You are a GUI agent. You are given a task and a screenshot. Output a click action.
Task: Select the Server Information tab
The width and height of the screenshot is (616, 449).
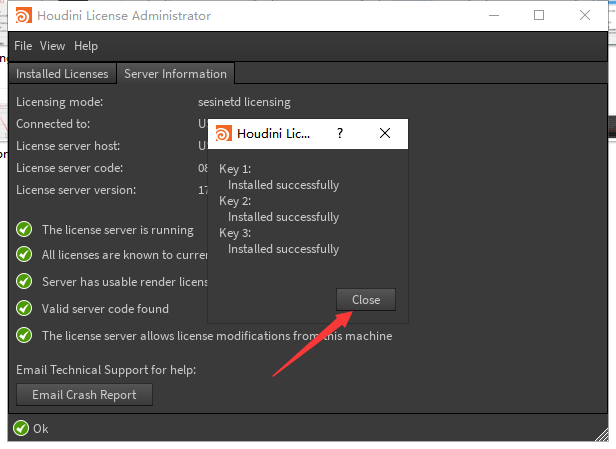(x=176, y=74)
